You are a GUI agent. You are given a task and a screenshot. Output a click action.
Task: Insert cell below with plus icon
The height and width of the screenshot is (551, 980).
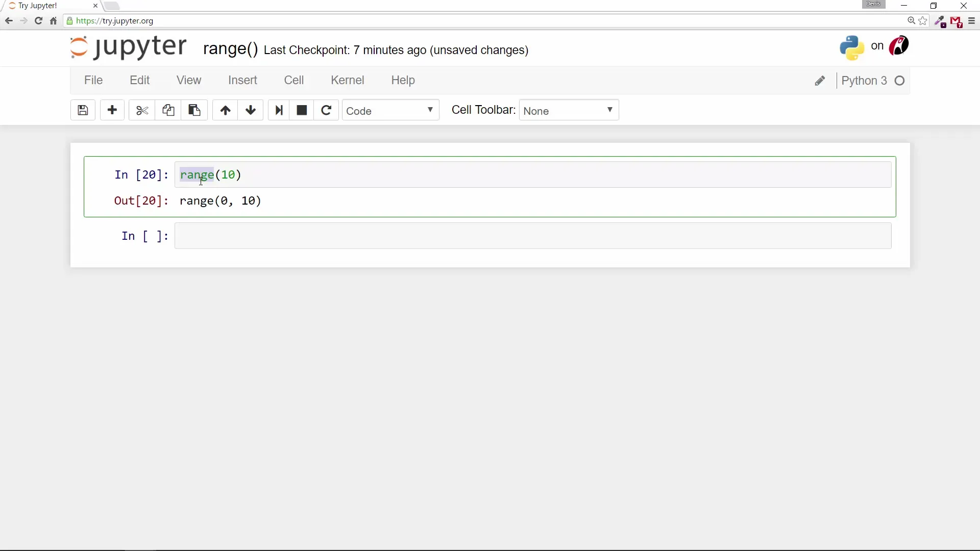coord(112,110)
